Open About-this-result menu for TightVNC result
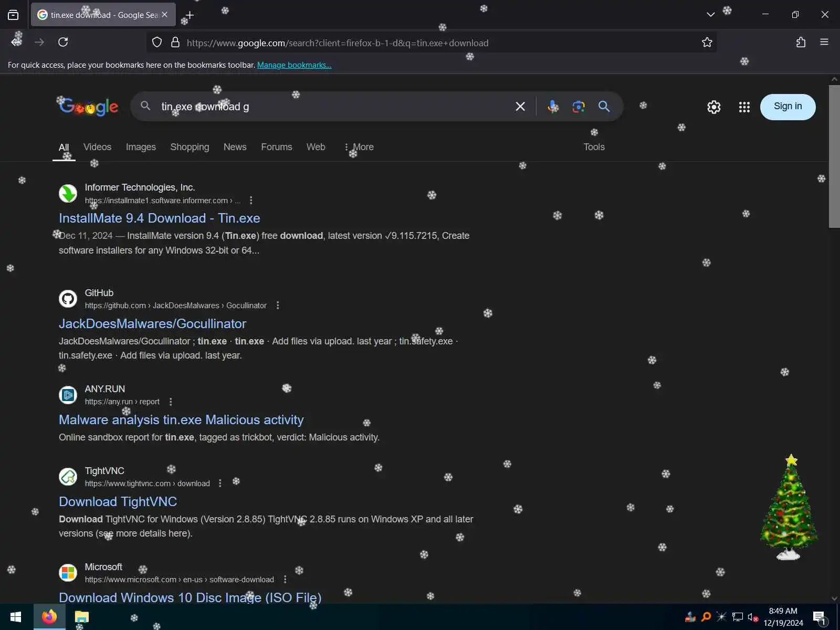The width and height of the screenshot is (840, 630). [220, 484]
